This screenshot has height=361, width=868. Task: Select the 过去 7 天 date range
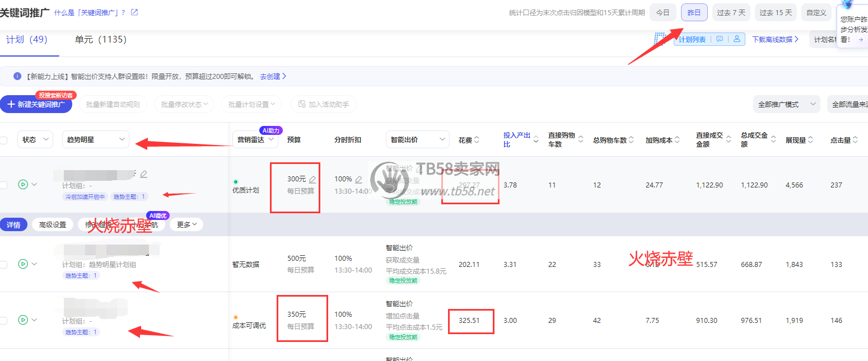[x=731, y=12]
